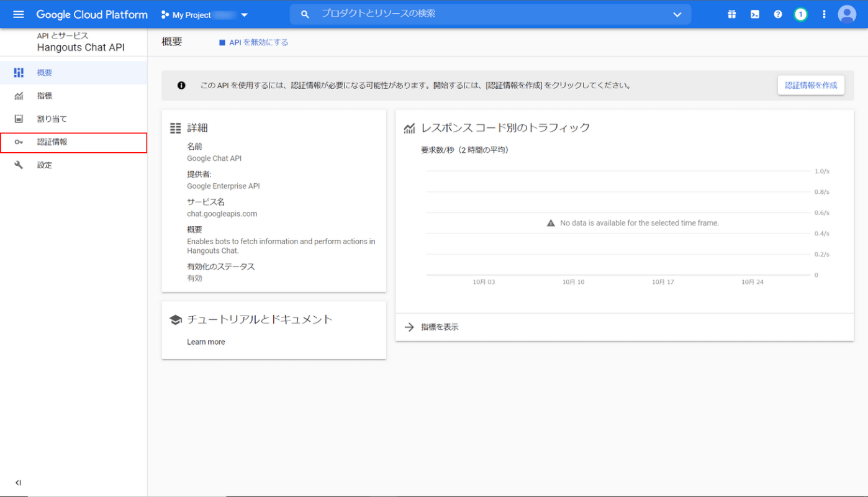The image size is (868, 497).
Task: Open the user account avatar
Action: point(847,14)
